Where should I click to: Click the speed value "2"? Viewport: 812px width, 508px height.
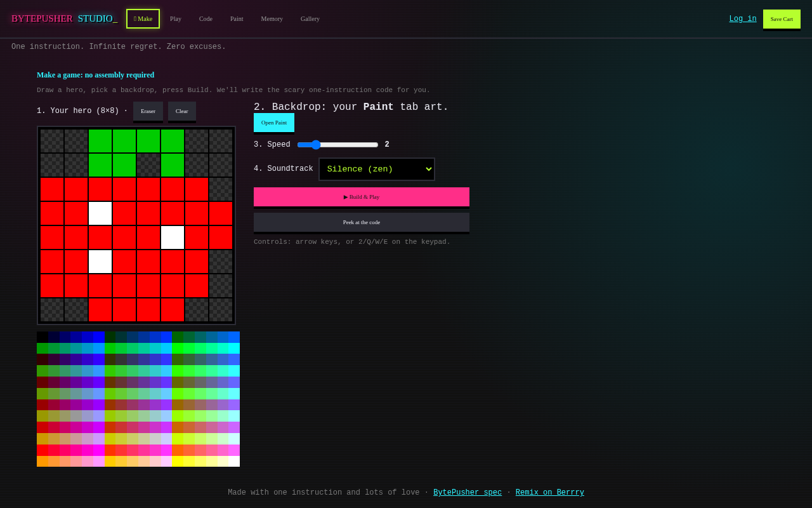pyautogui.click(x=387, y=145)
